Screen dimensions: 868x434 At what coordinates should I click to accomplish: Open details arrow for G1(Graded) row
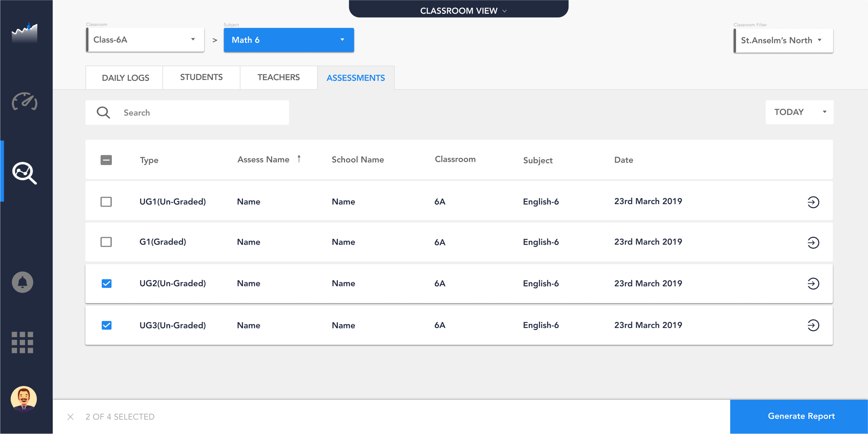click(813, 243)
